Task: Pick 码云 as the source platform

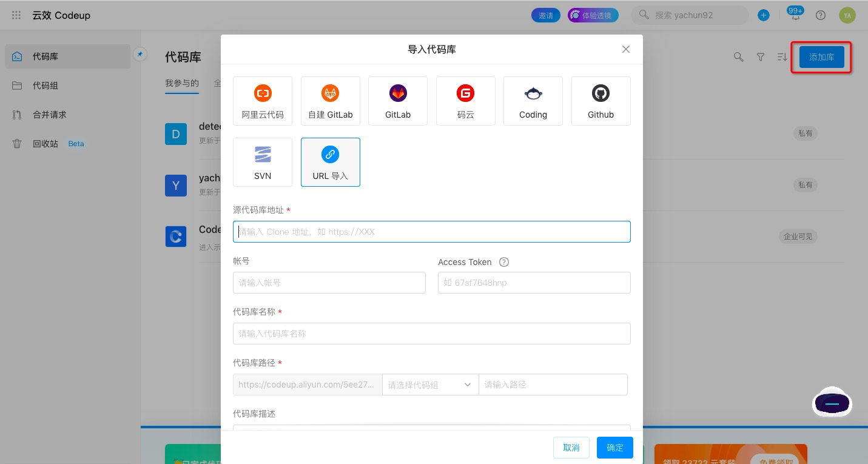Action: click(466, 101)
